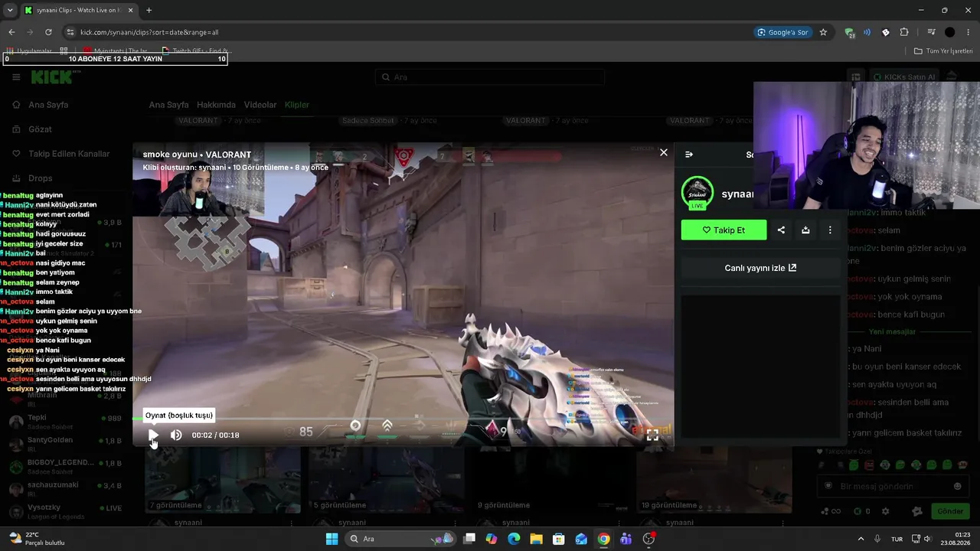Open Microsoft Edge from taskbar
Viewport: 980px width, 551px height.
pyautogui.click(x=514, y=539)
